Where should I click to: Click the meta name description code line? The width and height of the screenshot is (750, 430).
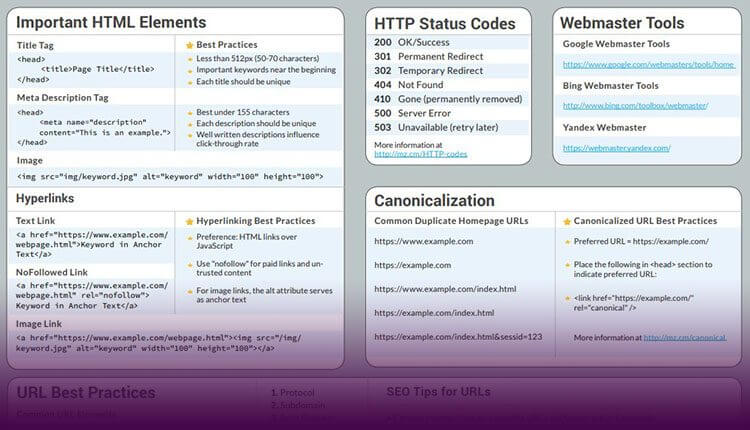105,127
